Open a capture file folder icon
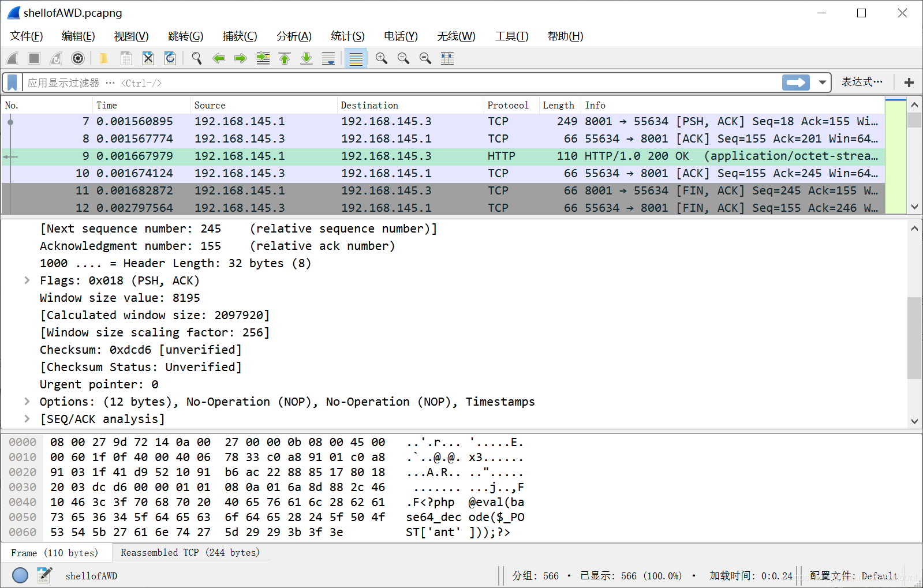The image size is (923, 588). tap(103, 58)
